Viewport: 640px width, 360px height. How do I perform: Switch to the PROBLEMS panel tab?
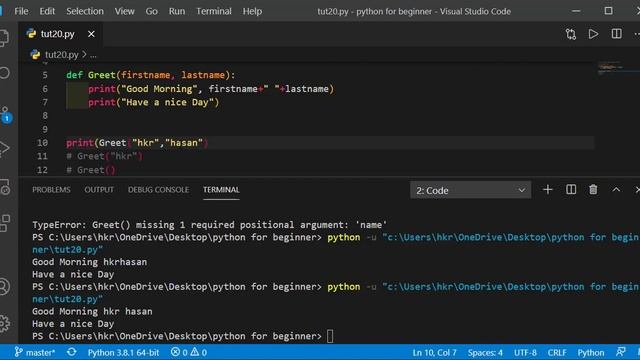click(51, 190)
